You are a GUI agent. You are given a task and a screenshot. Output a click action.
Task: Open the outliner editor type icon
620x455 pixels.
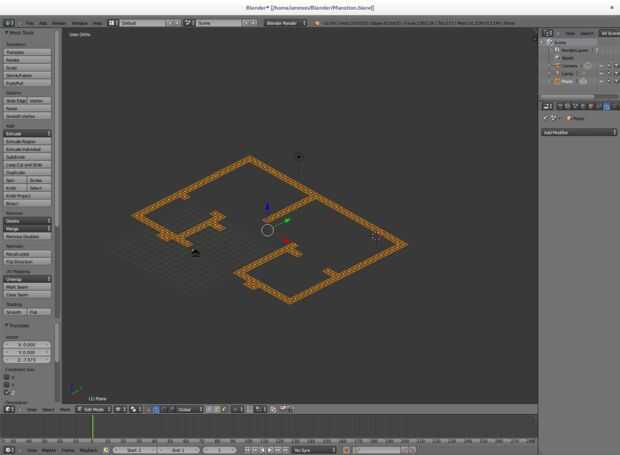548,33
